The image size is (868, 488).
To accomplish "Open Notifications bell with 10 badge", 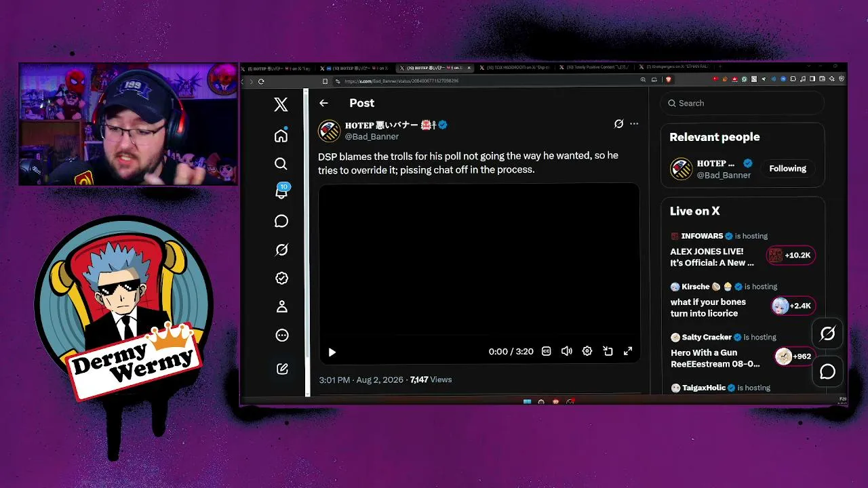I will pos(281,192).
